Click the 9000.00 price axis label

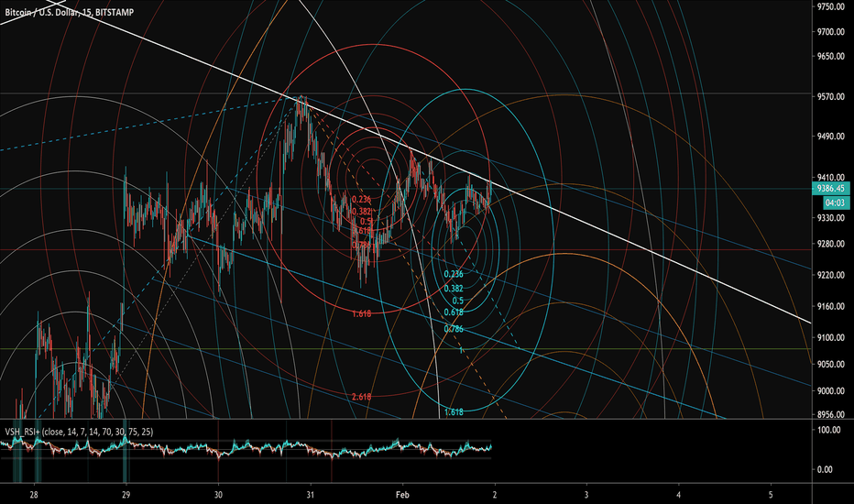(x=831, y=390)
